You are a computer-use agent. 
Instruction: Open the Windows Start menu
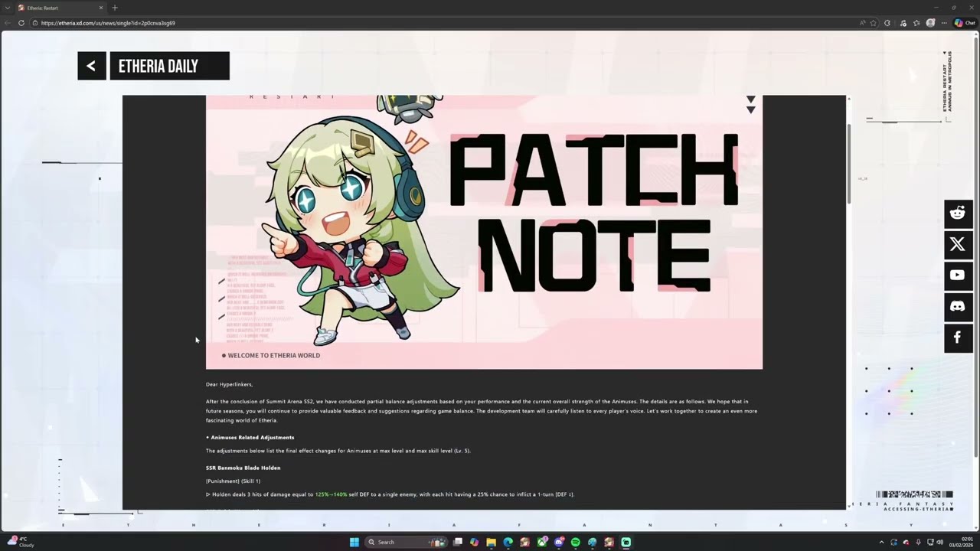tap(354, 542)
